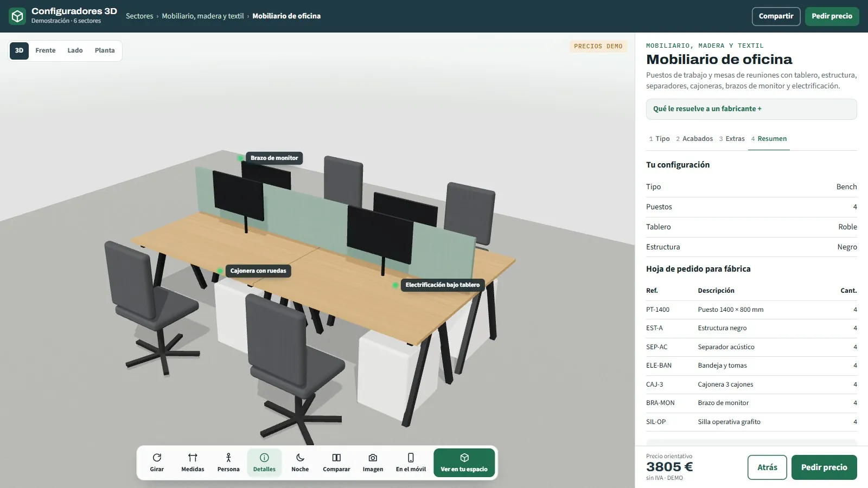Click the Bandeja y tomas description

point(722,365)
